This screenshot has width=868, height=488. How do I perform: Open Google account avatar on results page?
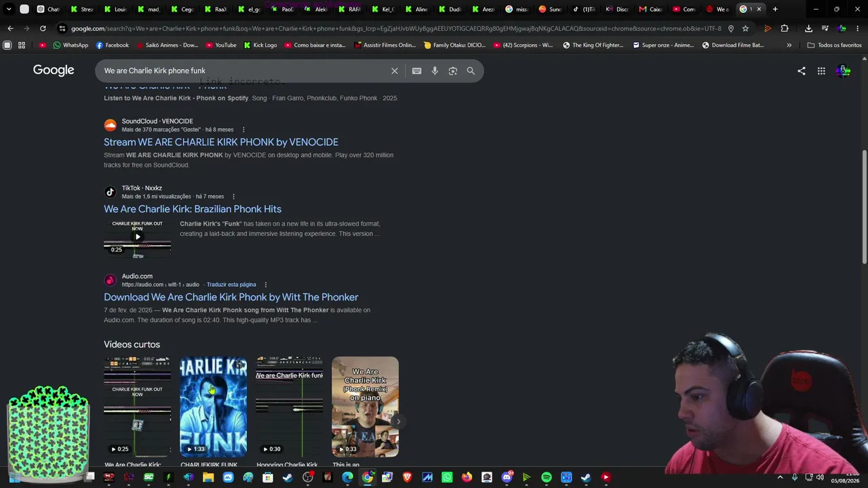click(x=843, y=70)
